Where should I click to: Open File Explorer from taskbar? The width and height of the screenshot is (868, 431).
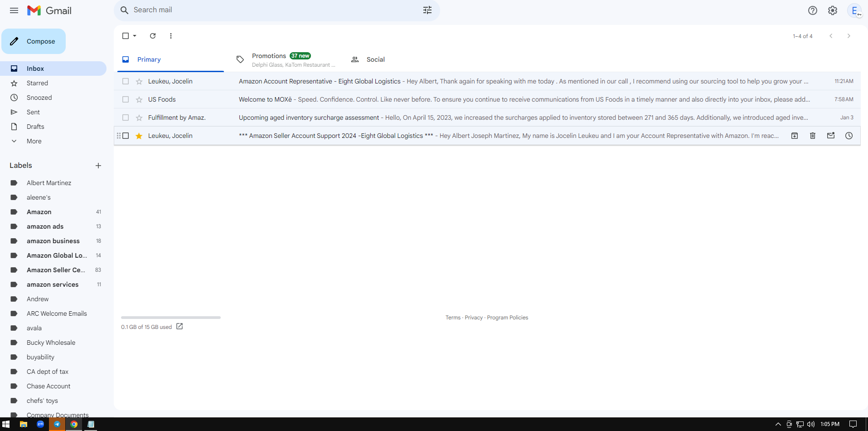(x=24, y=424)
